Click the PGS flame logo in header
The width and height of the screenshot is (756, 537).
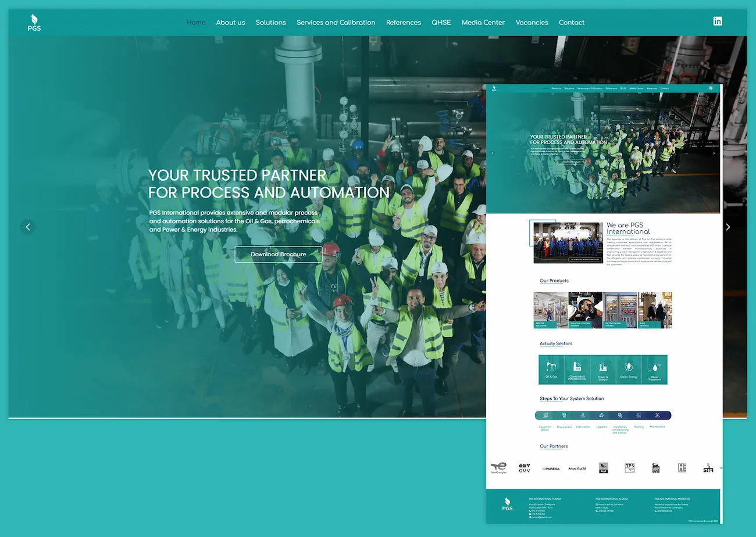pyautogui.click(x=34, y=22)
